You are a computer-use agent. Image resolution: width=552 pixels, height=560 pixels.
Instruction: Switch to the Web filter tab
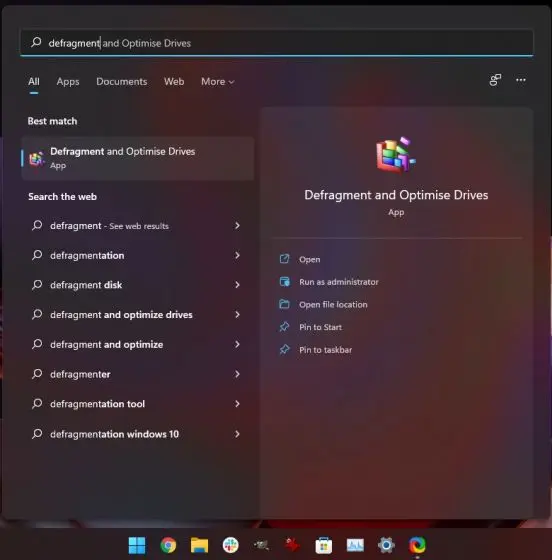pyautogui.click(x=174, y=82)
